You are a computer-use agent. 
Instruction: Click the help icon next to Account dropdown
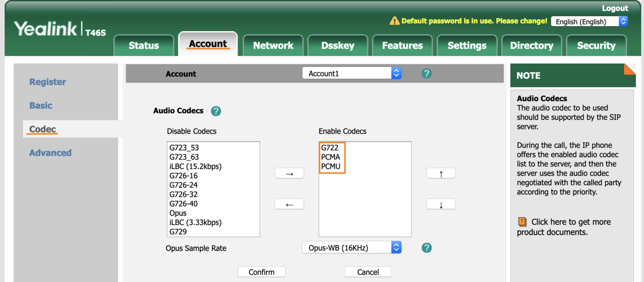coord(427,74)
